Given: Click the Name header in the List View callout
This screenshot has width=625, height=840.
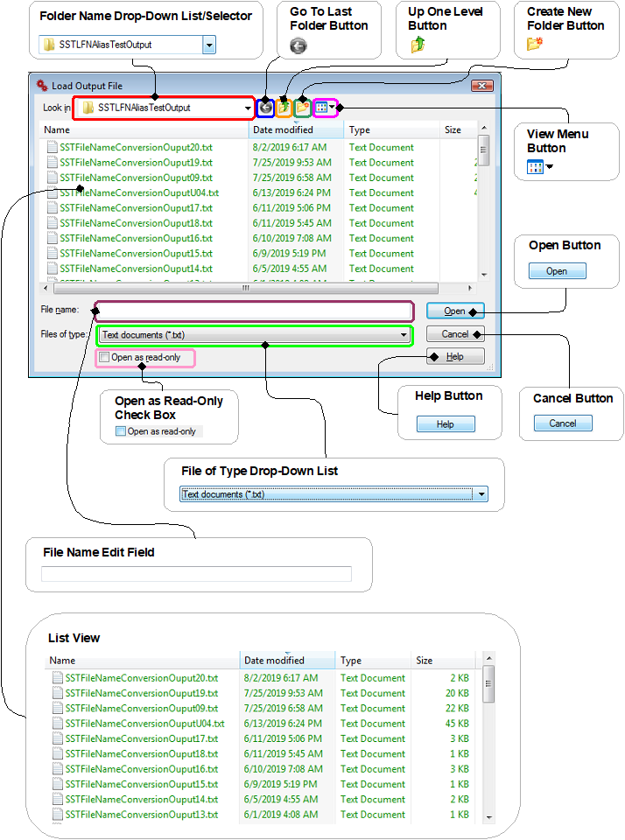Looking at the screenshot, I should [x=142, y=661].
